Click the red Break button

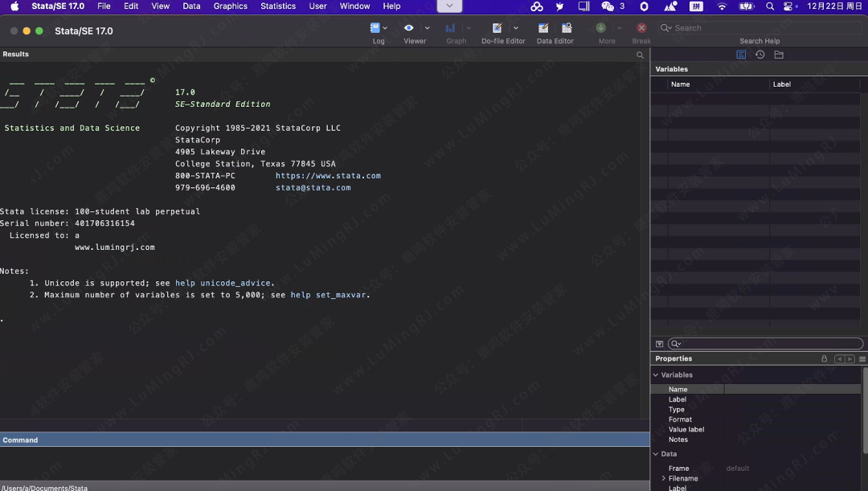[641, 28]
